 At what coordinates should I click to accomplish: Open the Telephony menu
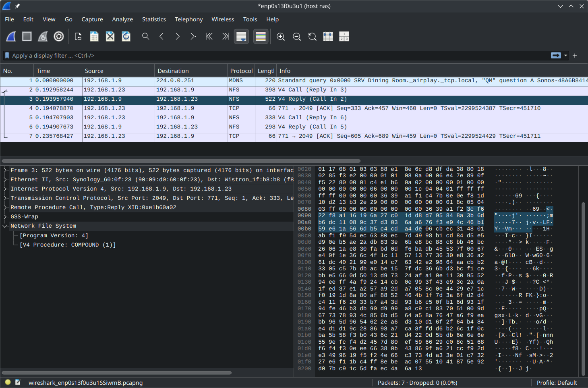(x=188, y=19)
